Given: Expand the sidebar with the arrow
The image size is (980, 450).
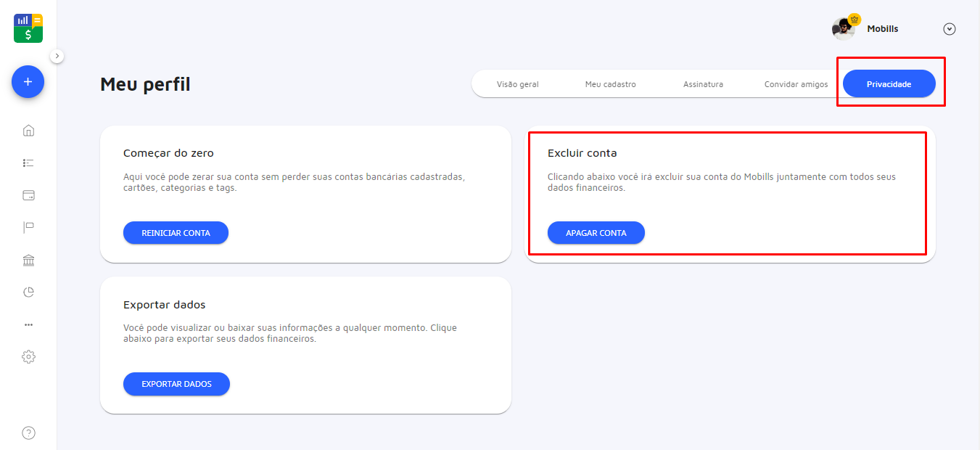Looking at the screenshot, I should click(57, 56).
